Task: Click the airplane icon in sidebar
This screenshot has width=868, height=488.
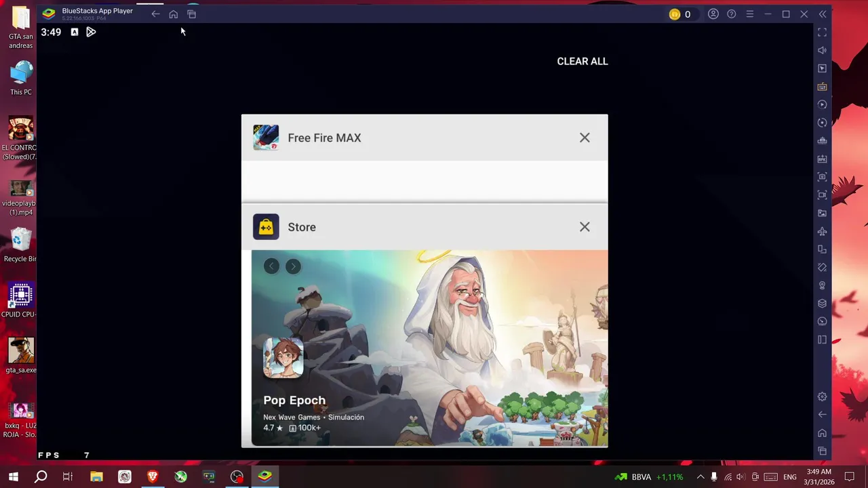Action: point(823,231)
